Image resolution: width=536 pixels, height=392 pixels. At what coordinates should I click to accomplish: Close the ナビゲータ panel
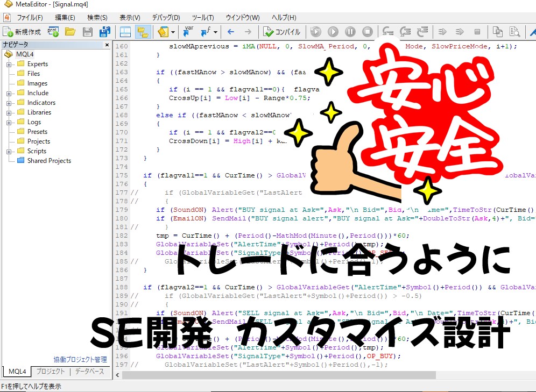tap(107, 45)
